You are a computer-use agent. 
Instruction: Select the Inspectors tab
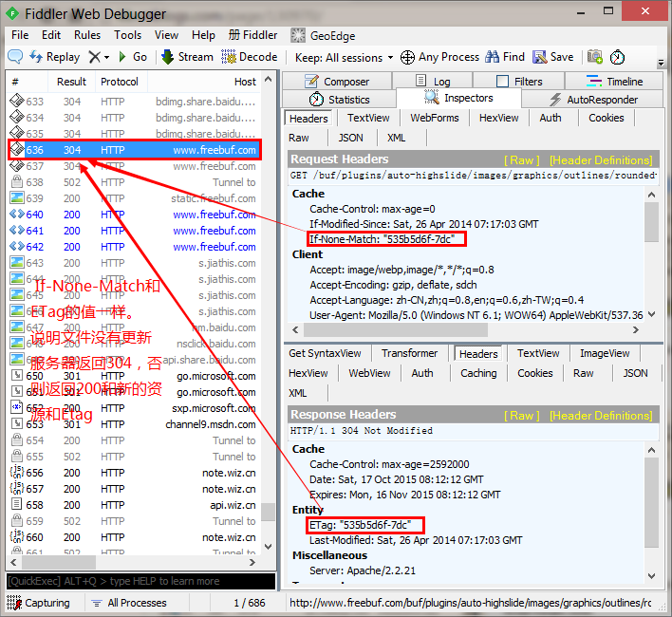[458, 98]
